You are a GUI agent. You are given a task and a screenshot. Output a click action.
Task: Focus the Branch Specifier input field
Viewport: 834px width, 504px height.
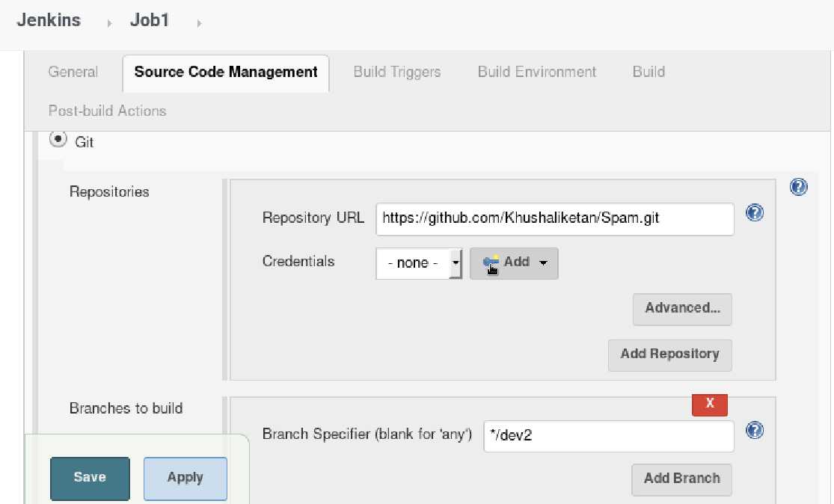(608, 436)
